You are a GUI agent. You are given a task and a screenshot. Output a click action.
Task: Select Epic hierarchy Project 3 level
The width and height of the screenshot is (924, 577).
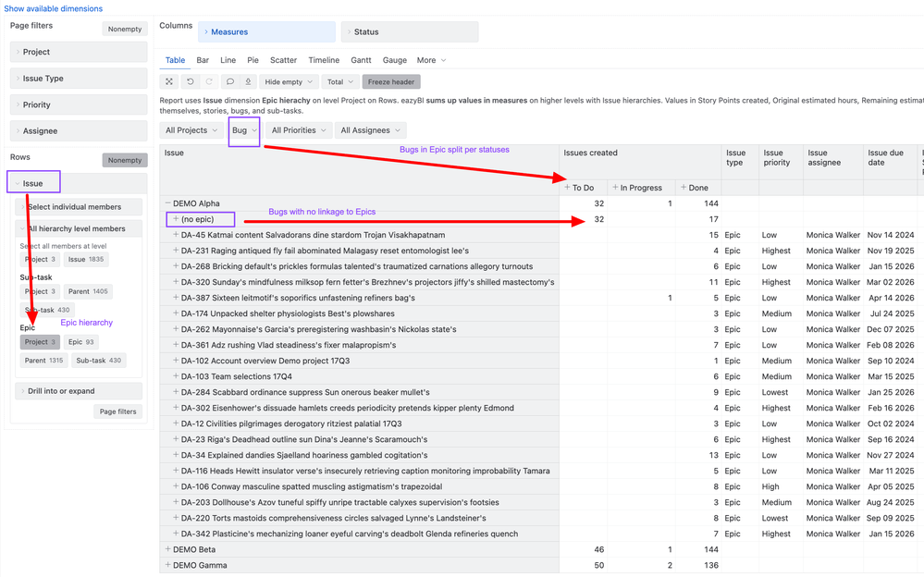pyautogui.click(x=40, y=342)
